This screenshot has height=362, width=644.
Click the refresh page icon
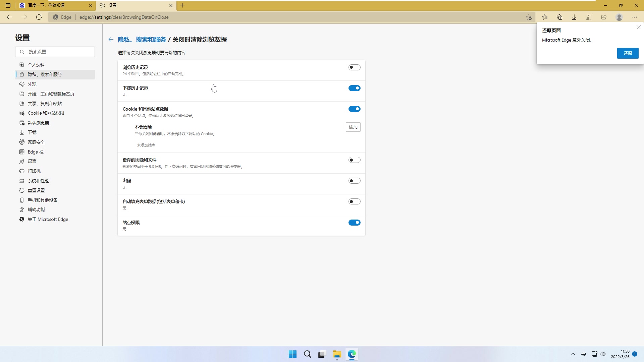click(x=39, y=17)
